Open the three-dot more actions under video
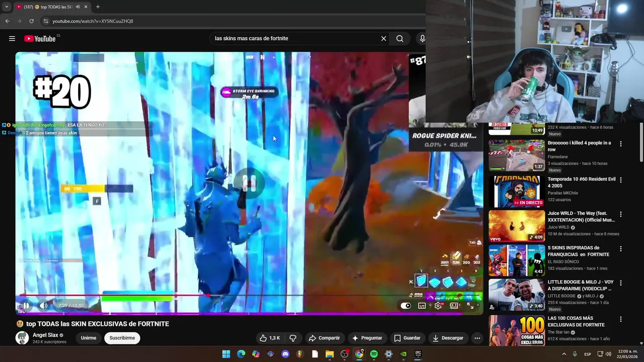Viewport: 644px width, 362px height. (x=477, y=338)
